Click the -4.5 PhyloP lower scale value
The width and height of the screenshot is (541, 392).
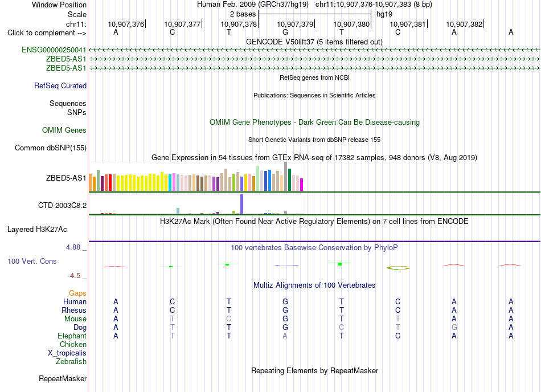tap(74, 275)
